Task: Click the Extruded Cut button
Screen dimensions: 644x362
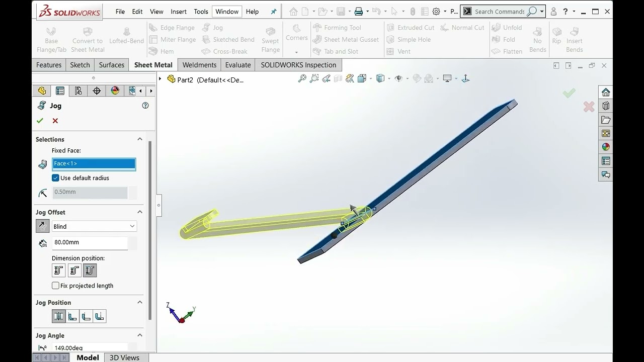Action: [x=410, y=28]
